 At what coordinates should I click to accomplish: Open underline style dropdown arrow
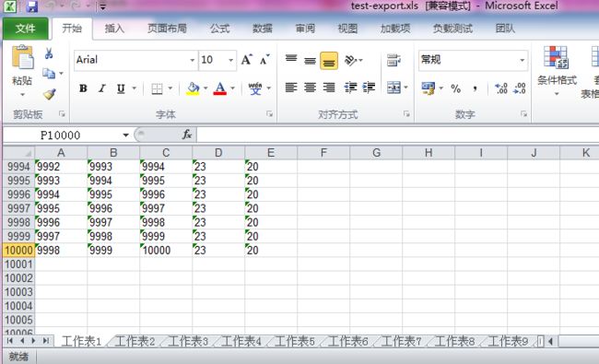tap(135, 88)
